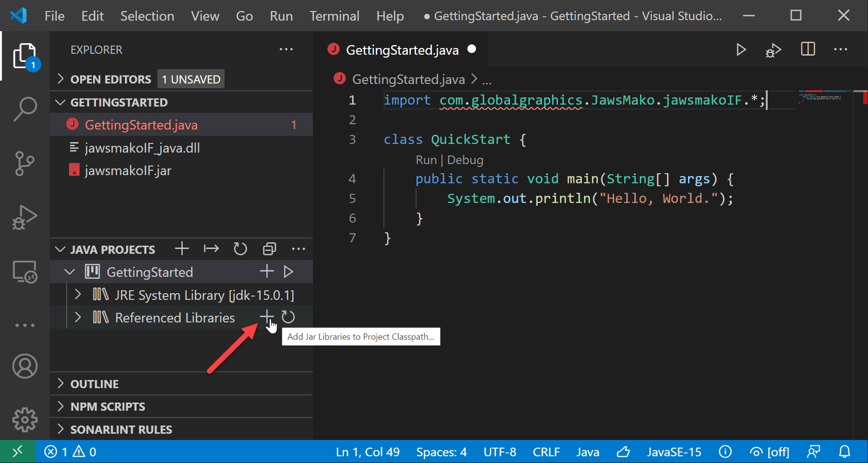Toggle the Java Projects linked-with-editor arrow icon
This screenshot has height=463, width=868.
[211, 249]
